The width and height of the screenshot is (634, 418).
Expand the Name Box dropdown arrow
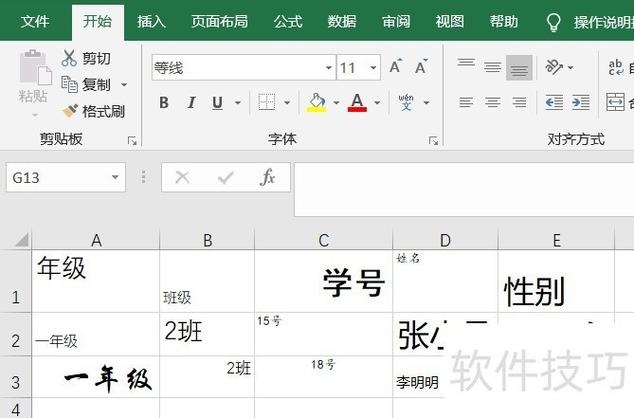pyautogui.click(x=115, y=177)
